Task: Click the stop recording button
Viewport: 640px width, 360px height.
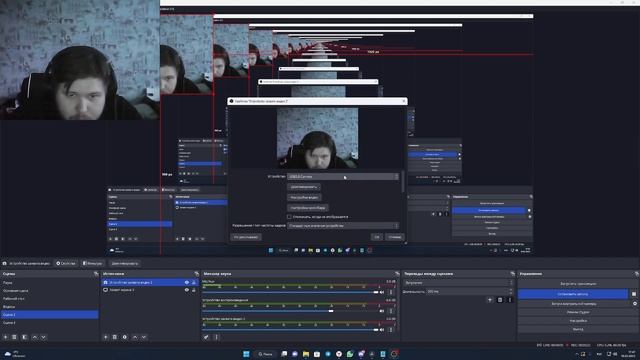Action: [573, 294]
